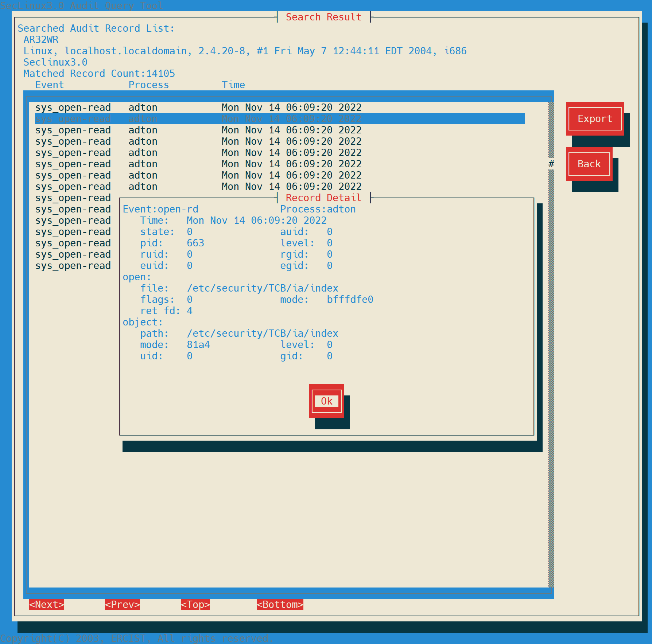Click Event:open-rd in Record Detail
Screen dimensions: 652x644
[160, 209]
